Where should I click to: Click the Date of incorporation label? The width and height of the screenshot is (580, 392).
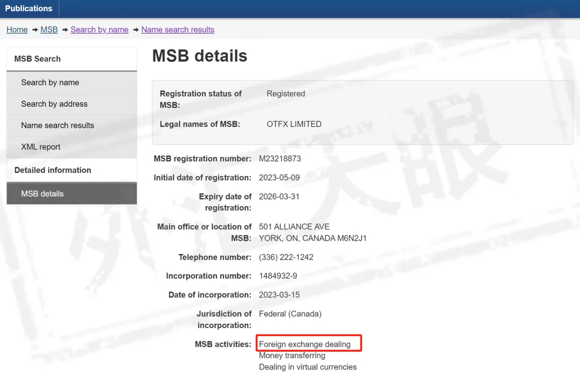[x=210, y=295]
